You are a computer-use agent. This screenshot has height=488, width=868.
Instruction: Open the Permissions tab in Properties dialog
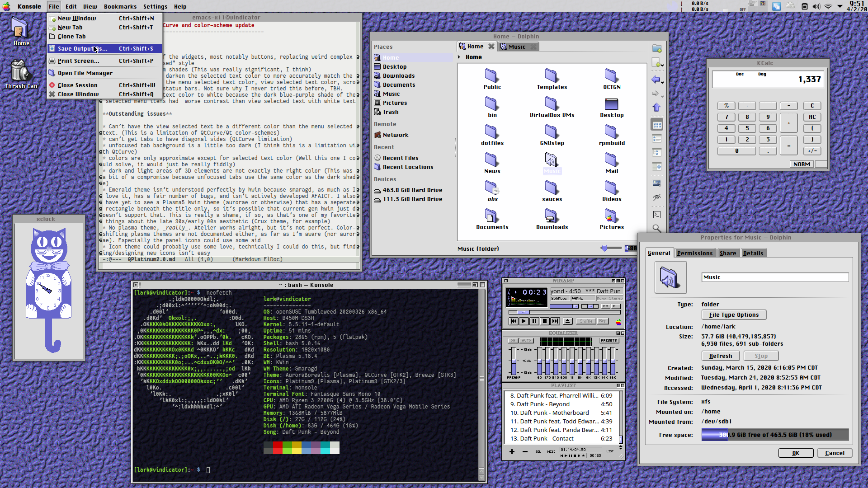pos(694,253)
